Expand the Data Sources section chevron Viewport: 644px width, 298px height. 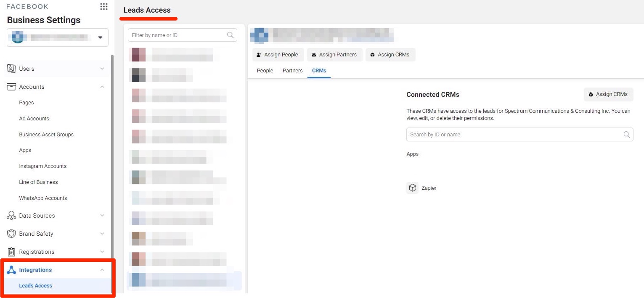[102, 216]
